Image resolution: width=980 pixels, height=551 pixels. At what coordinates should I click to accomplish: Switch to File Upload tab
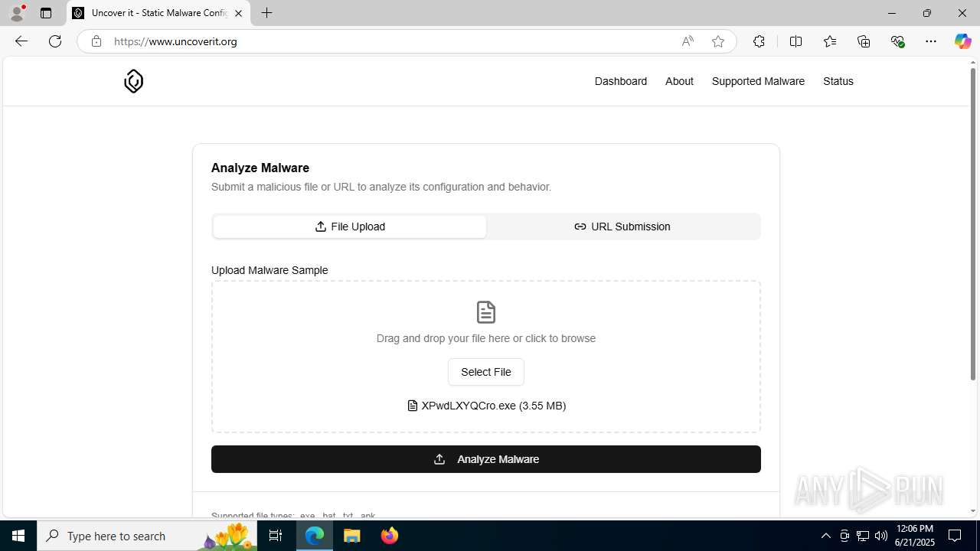[x=350, y=227]
